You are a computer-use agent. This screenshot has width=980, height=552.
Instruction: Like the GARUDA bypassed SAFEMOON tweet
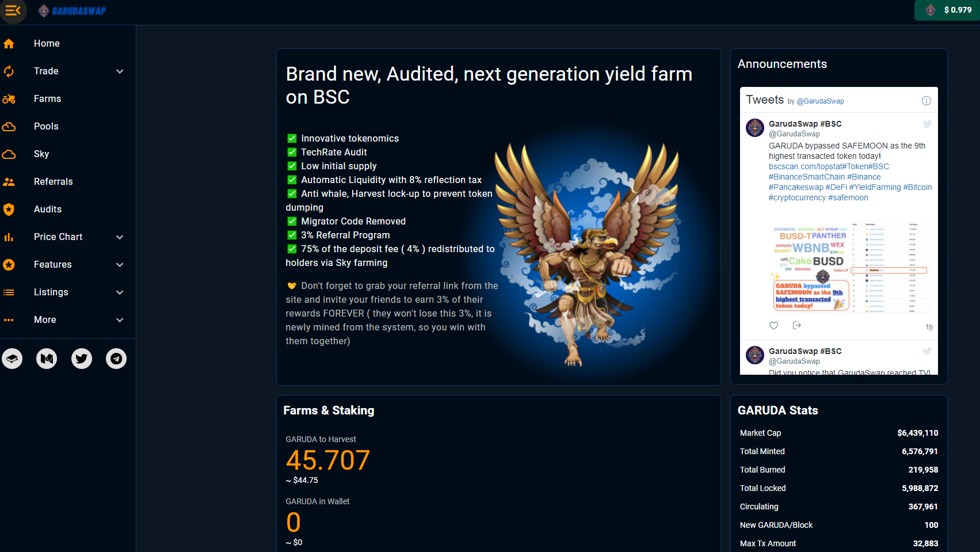point(774,326)
